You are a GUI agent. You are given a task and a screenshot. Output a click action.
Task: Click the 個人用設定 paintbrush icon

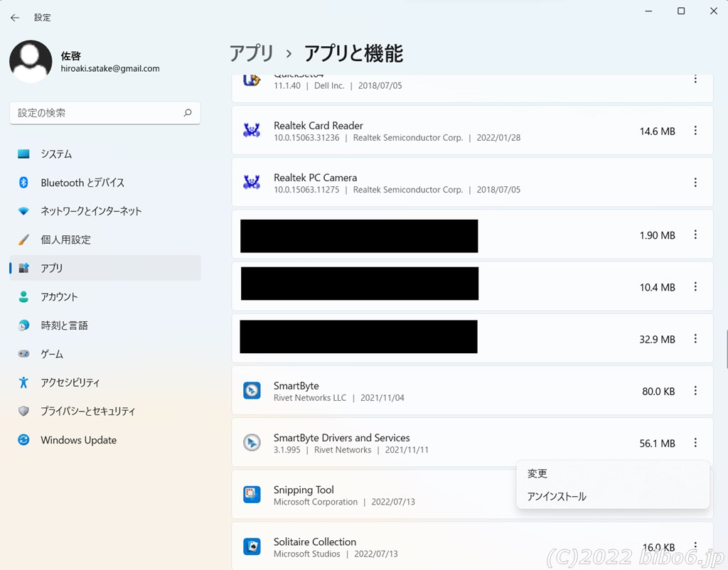coord(23,240)
